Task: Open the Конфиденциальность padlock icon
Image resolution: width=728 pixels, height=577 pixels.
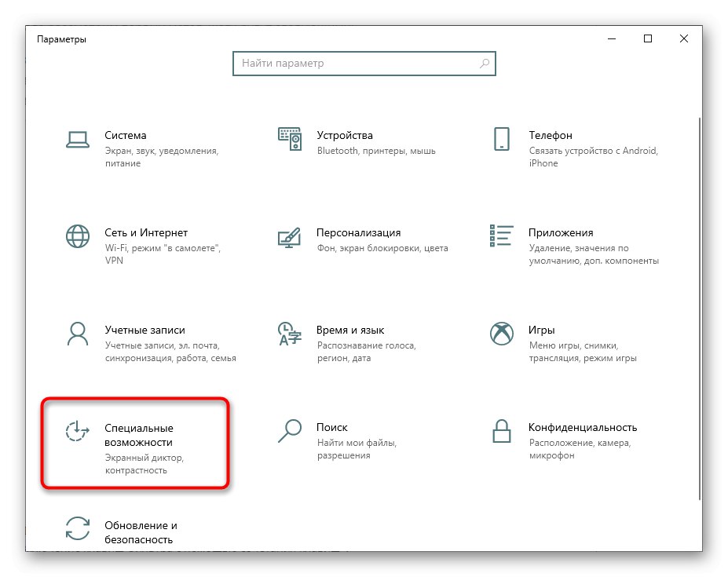Action: point(501,431)
